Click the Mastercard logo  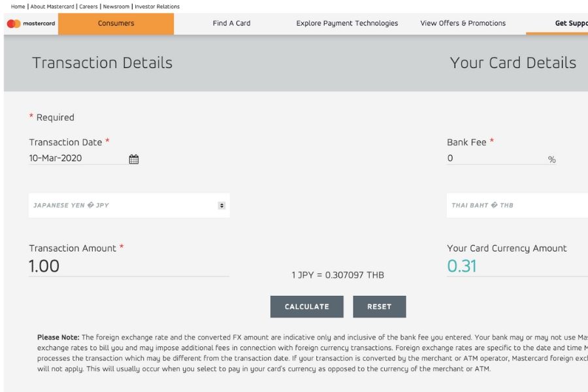31,24
